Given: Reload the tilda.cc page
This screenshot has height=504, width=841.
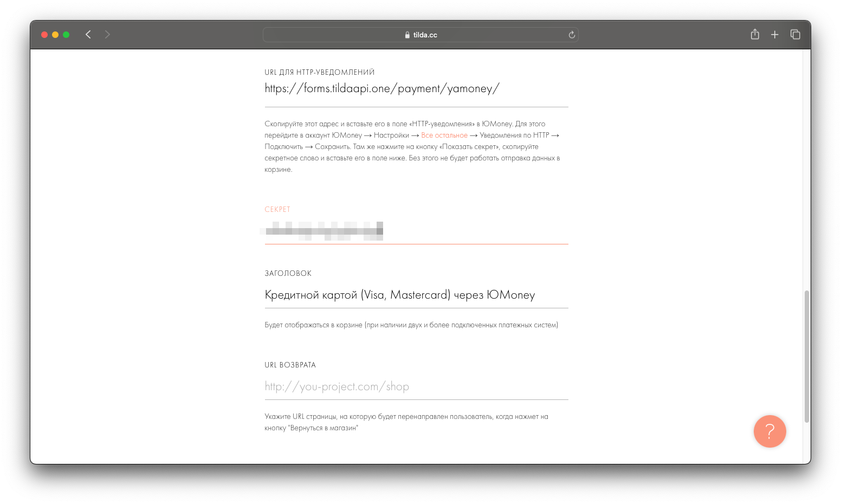Looking at the screenshot, I should coord(572,35).
